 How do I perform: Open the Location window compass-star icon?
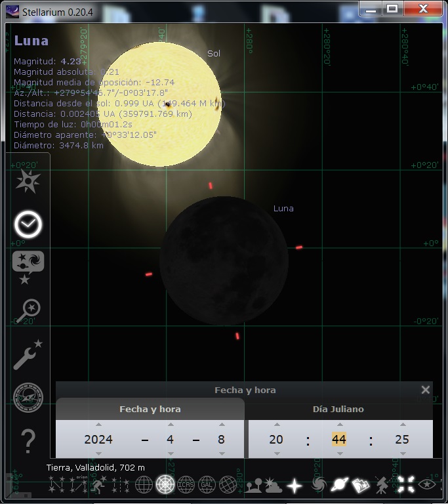28,182
